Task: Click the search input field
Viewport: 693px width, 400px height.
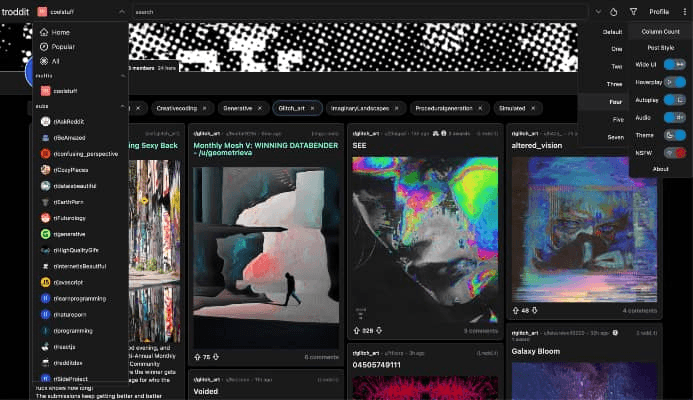Action: 360,12
